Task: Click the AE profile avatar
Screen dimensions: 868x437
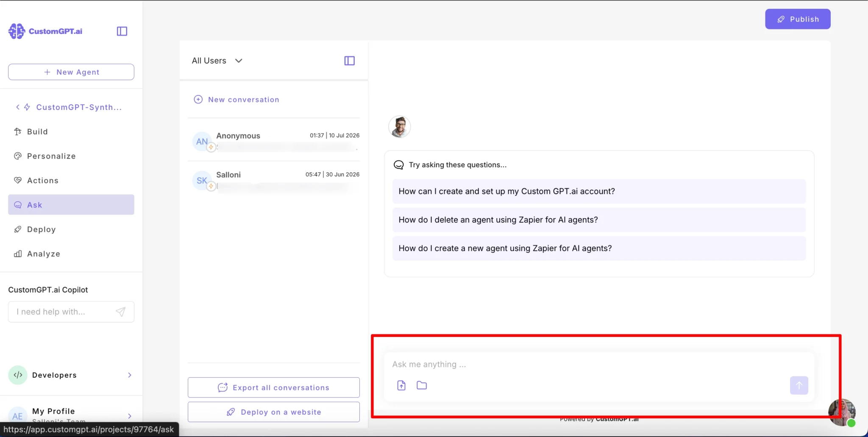Action: (18, 416)
